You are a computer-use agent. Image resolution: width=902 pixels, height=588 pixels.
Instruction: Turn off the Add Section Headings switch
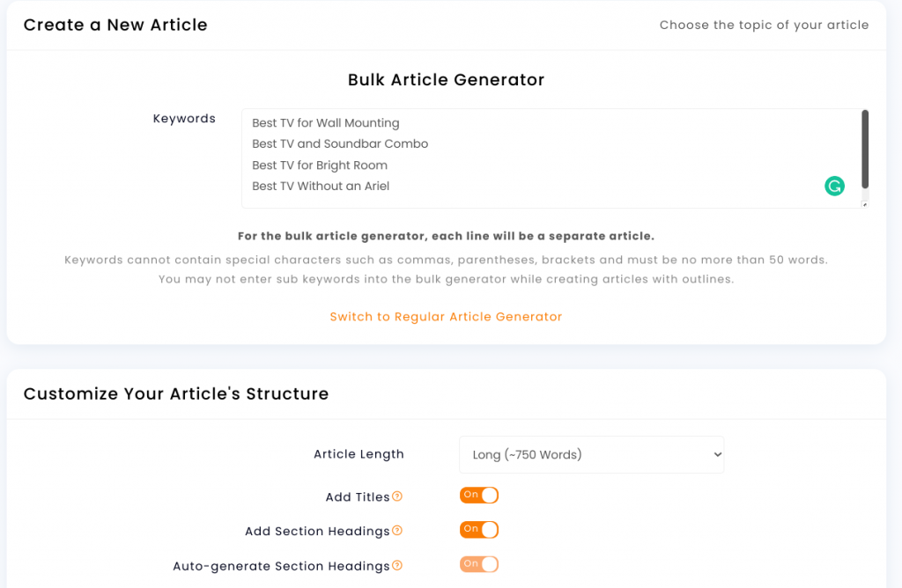click(478, 529)
